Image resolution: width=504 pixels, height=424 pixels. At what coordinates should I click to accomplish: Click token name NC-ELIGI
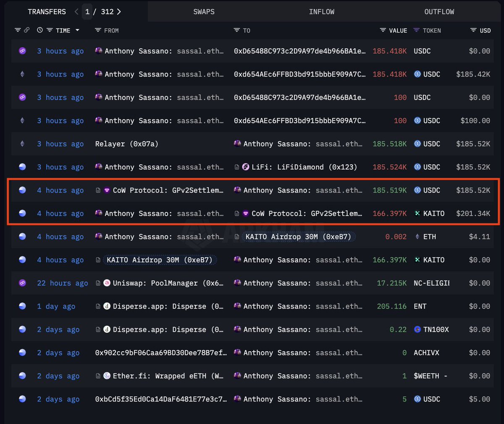pos(431,283)
